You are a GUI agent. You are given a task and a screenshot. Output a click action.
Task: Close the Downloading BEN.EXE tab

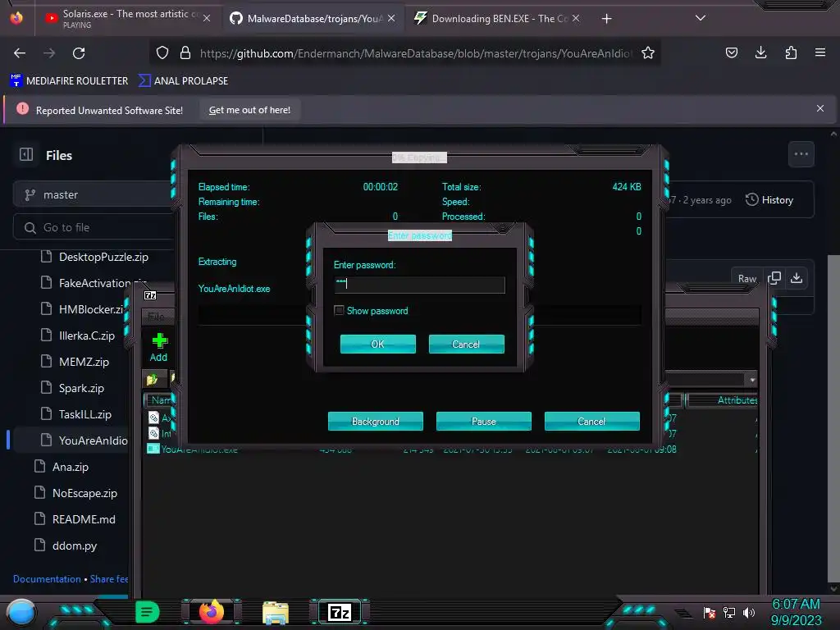[x=575, y=18]
